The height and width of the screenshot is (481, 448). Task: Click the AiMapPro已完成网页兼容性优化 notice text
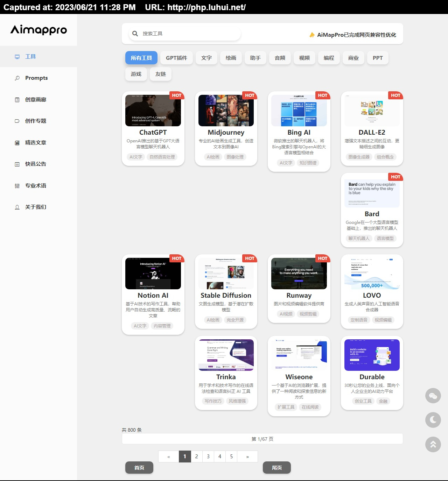point(357,35)
